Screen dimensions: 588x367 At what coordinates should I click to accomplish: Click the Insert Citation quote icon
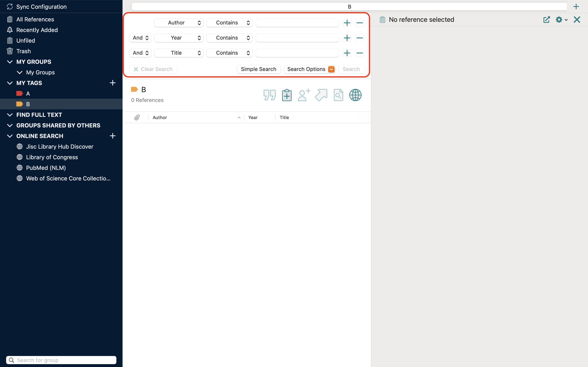pyautogui.click(x=269, y=95)
